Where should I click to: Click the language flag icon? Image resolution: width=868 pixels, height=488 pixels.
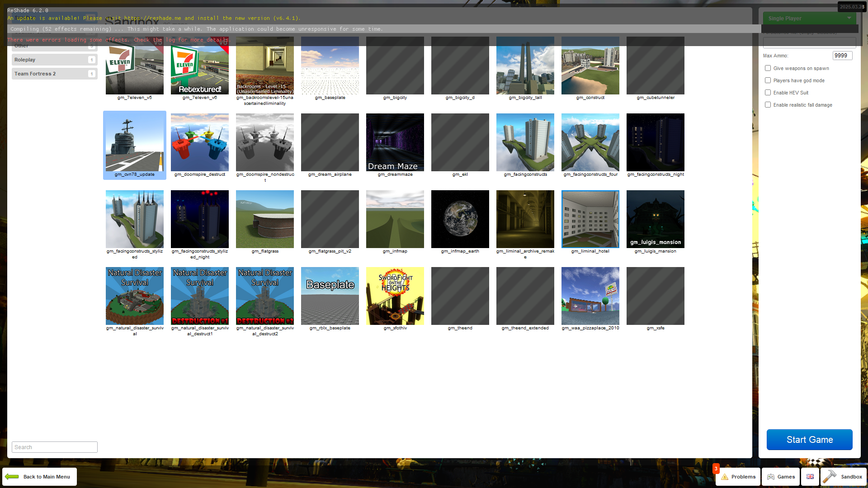point(810,477)
